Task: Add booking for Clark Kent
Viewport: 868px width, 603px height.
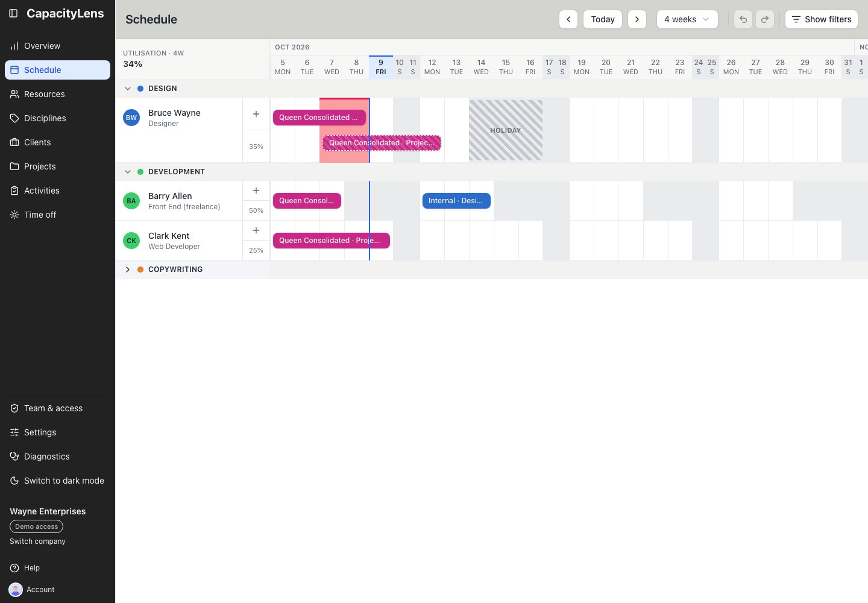Action: [x=256, y=230]
